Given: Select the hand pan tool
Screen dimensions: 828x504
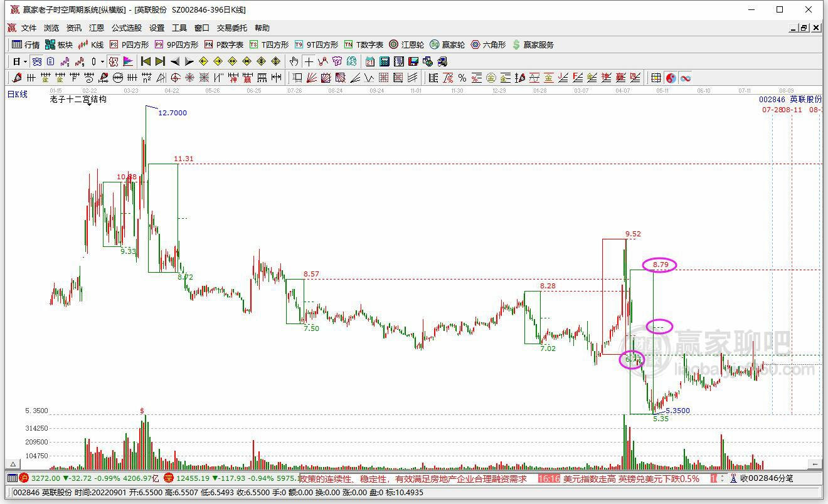Looking at the screenshot, I should click(x=294, y=61).
